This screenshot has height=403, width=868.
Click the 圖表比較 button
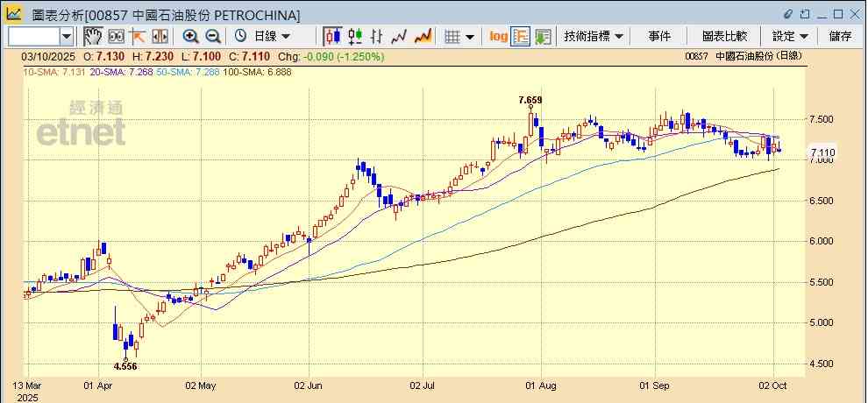[x=724, y=36]
